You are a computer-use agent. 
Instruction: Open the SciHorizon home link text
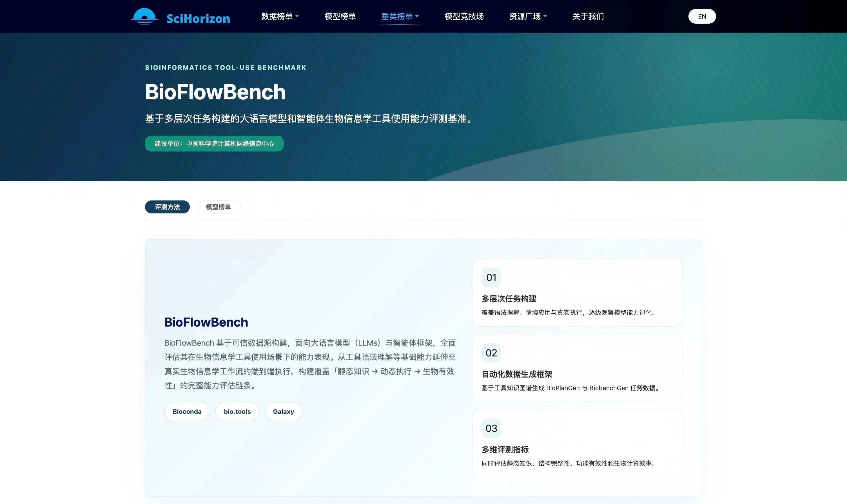point(198,18)
